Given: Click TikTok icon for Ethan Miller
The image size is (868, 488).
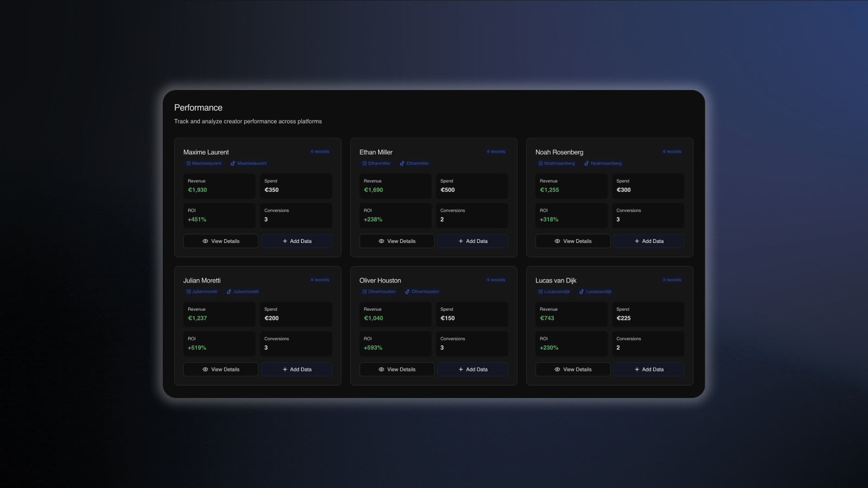Looking at the screenshot, I should tap(402, 163).
